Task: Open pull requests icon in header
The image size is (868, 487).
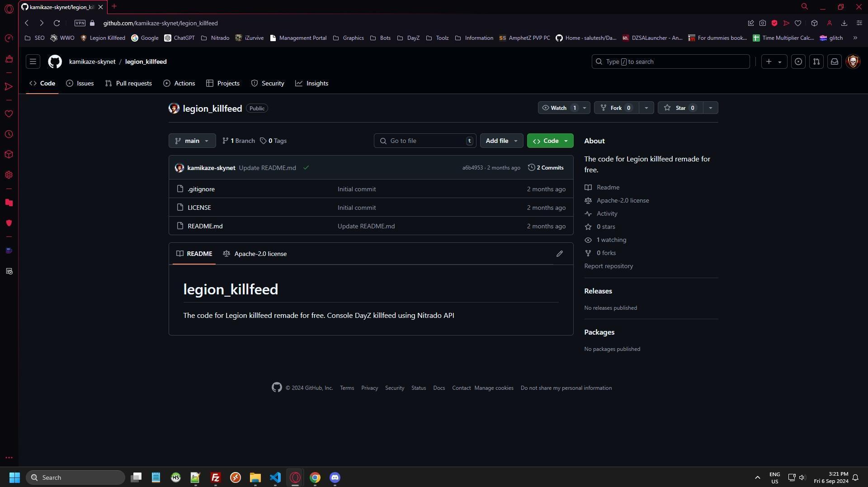Action: tap(816, 61)
